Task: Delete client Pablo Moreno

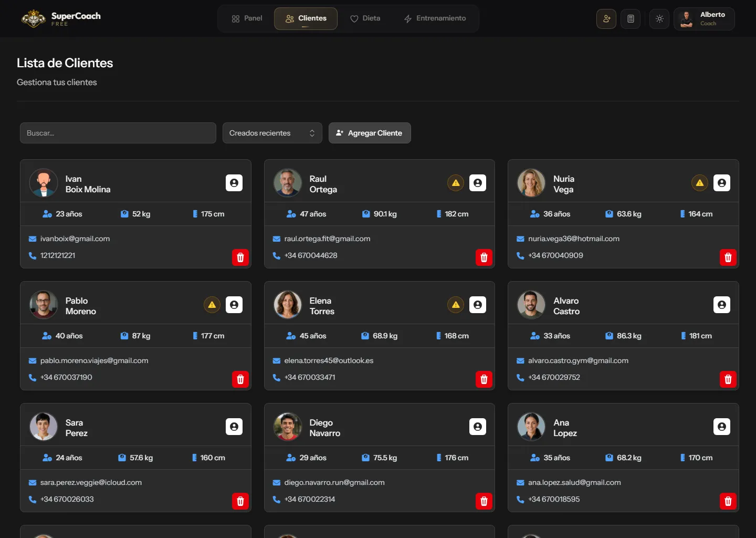Action: [240, 379]
